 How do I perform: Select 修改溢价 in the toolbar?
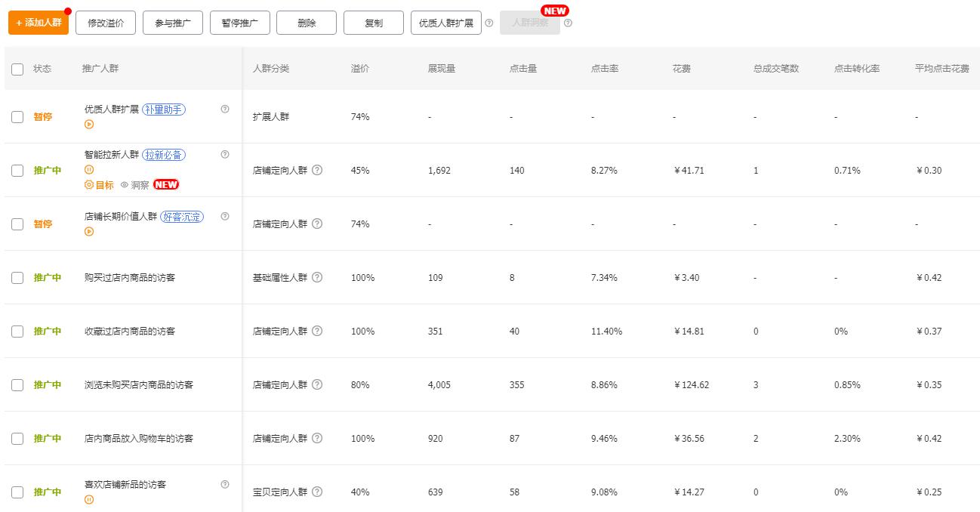tap(105, 23)
